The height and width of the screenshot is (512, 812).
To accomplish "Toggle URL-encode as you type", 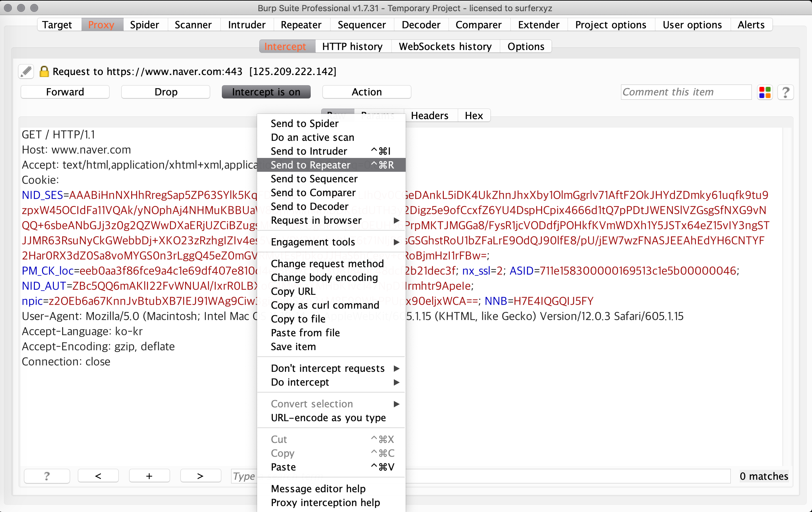I will click(x=328, y=418).
